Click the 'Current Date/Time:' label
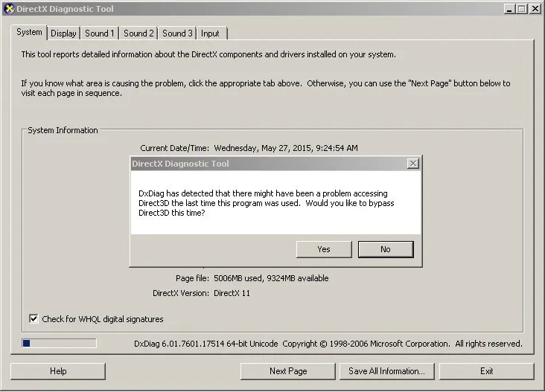This screenshot has width=545, height=392. coord(175,148)
